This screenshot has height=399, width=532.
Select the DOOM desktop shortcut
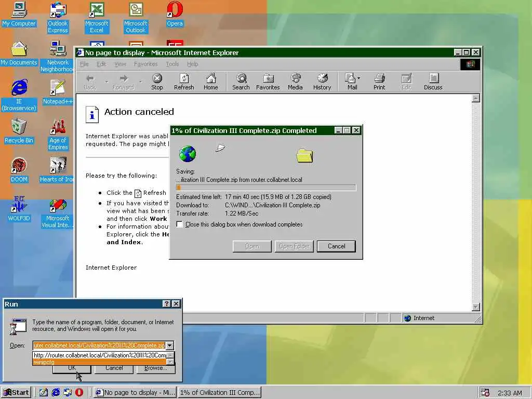point(19,170)
